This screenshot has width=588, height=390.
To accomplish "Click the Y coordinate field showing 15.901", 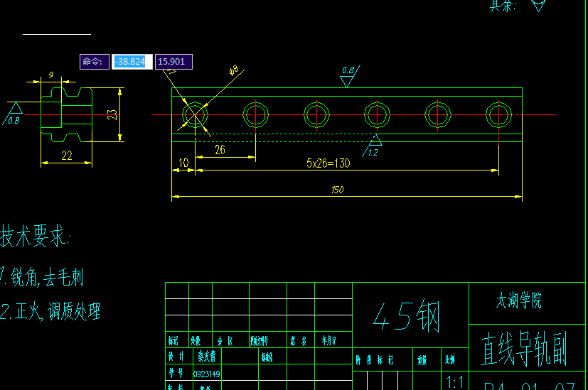I will pos(173,62).
